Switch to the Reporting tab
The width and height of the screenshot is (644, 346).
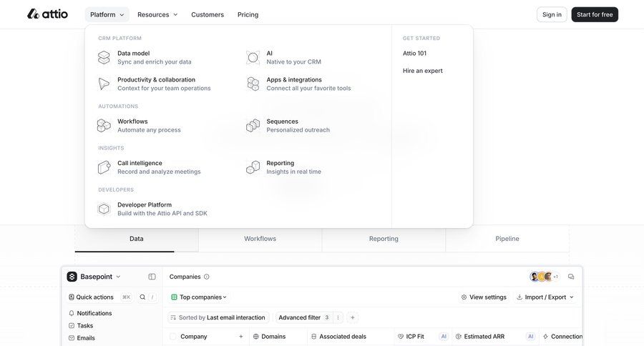[384, 239]
